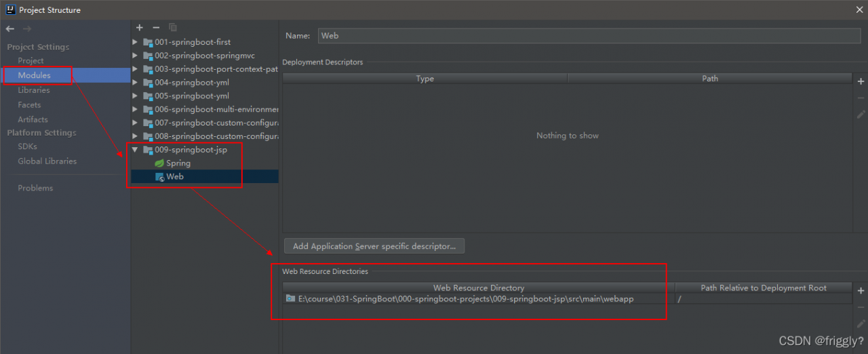Select the Web facet under 009-springboot-jsp

click(174, 177)
